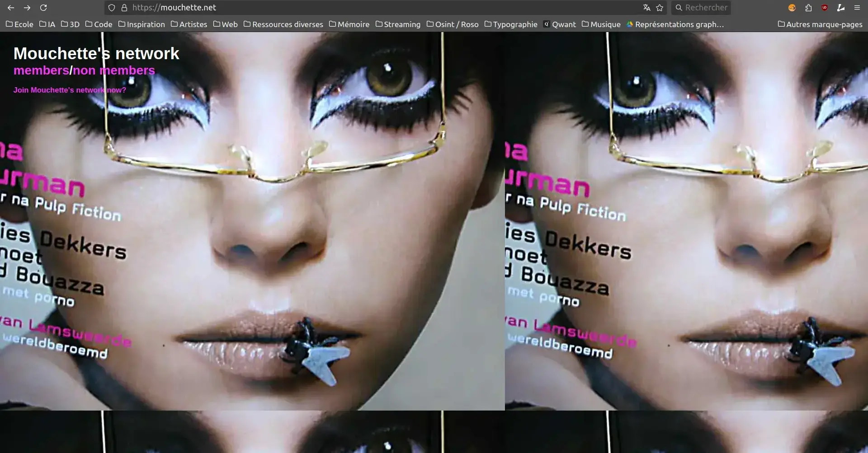
Task: Click 'Join Mouchette's network now?' link
Action: 70,90
